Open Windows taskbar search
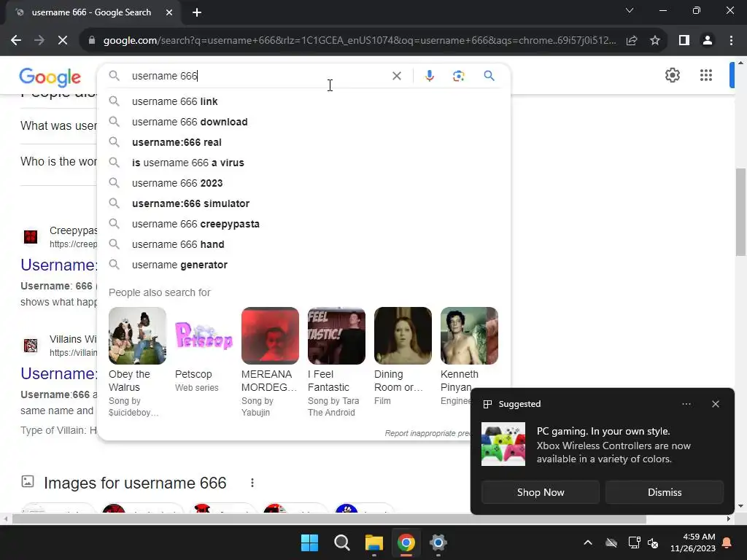Image resolution: width=747 pixels, height=560 pixels. click(341, 542)
